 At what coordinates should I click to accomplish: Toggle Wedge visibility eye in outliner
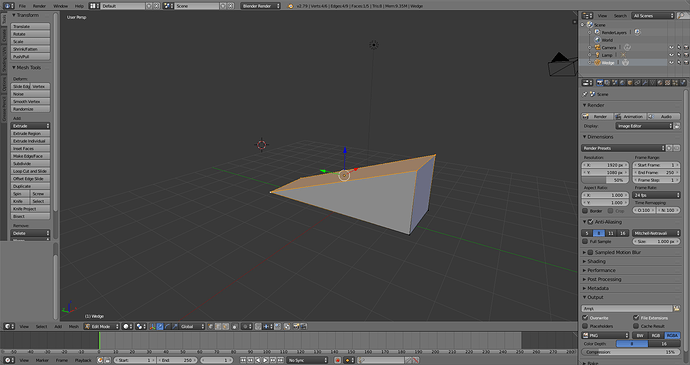click(671, 63)
